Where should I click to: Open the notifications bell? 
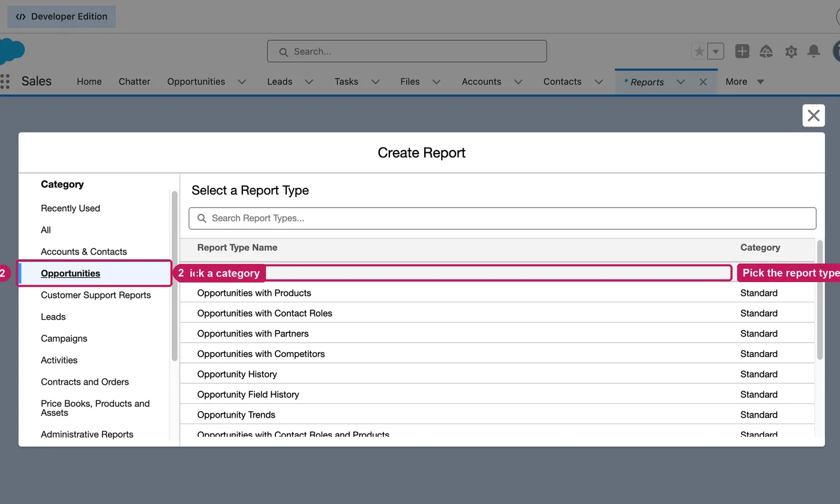814,52
